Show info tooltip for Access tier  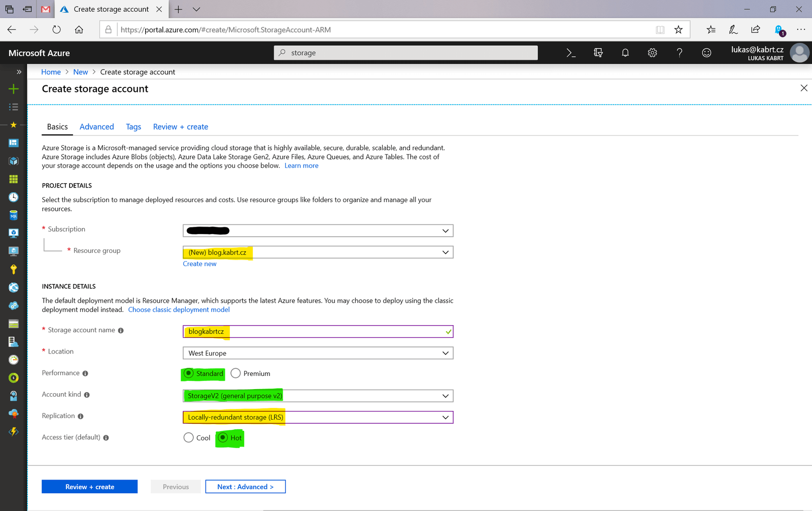click(x=106, y=438)
